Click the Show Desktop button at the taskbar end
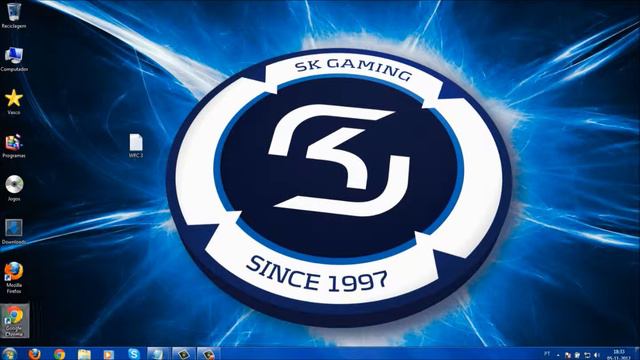640x360 pixels. click(x=637, y=354)
